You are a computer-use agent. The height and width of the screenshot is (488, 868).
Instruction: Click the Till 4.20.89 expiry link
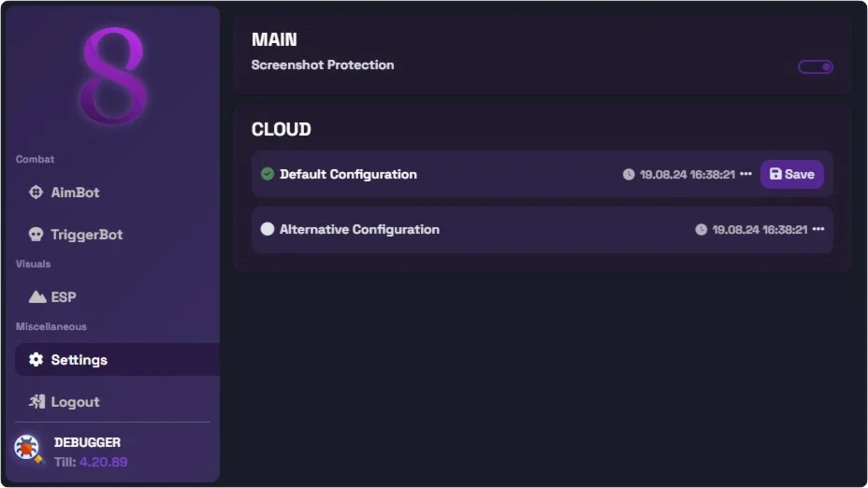pos(103,462)
